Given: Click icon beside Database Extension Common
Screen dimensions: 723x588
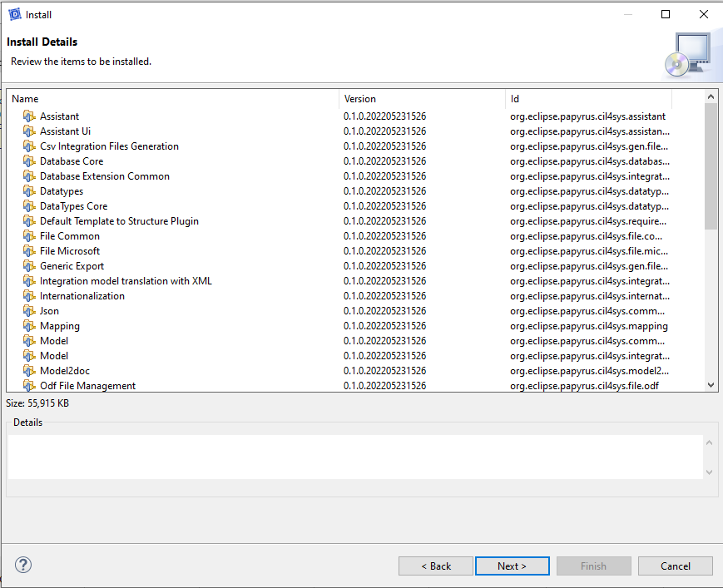Looking at the screenshot, I should (x=29, y=176).
